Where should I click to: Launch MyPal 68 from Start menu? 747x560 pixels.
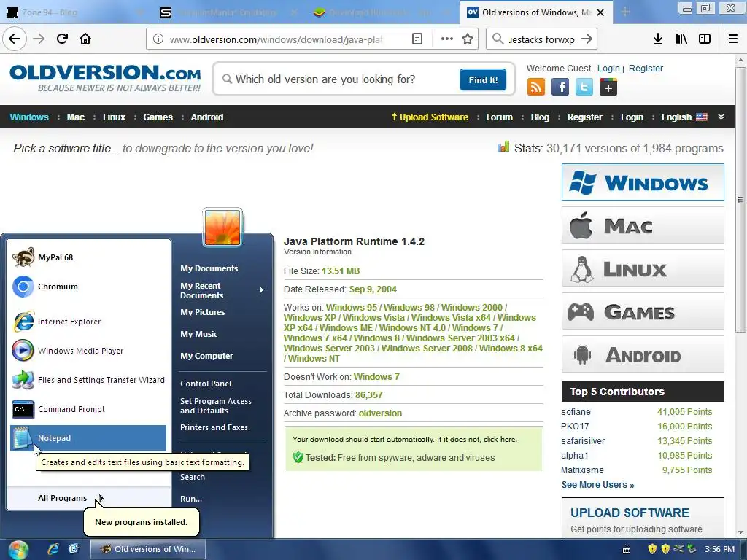(x=88, y=257)
